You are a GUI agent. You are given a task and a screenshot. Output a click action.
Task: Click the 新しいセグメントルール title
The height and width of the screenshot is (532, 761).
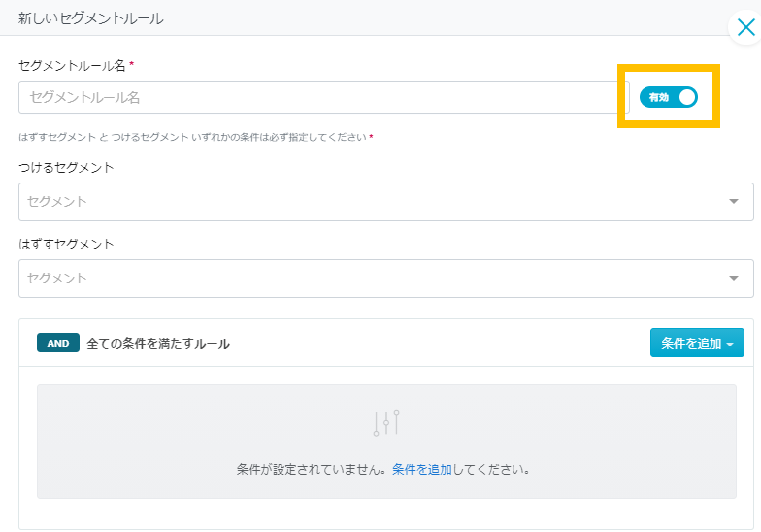coord(91,18)
